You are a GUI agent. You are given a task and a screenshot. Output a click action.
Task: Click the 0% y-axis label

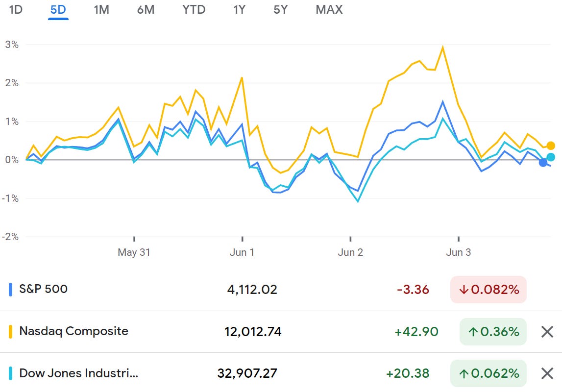pos(11,160)
